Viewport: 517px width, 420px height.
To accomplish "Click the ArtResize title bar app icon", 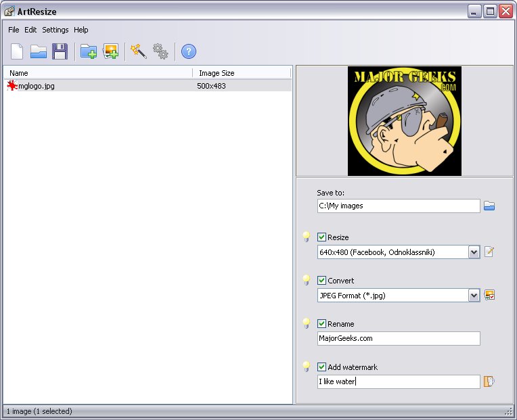I will (x=9, y=11).
